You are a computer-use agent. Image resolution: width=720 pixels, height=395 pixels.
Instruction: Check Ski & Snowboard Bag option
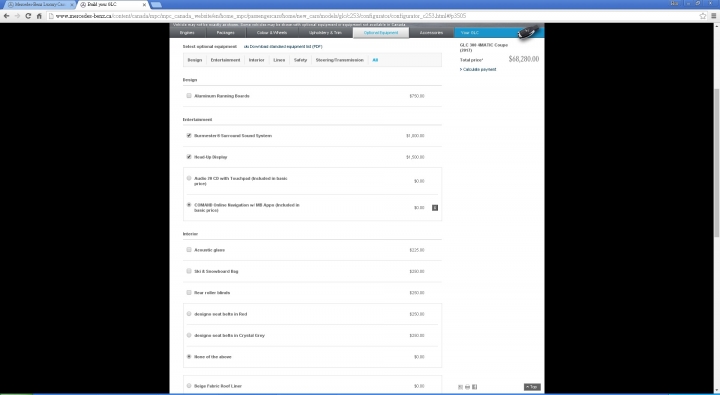(x=189, y=271)
